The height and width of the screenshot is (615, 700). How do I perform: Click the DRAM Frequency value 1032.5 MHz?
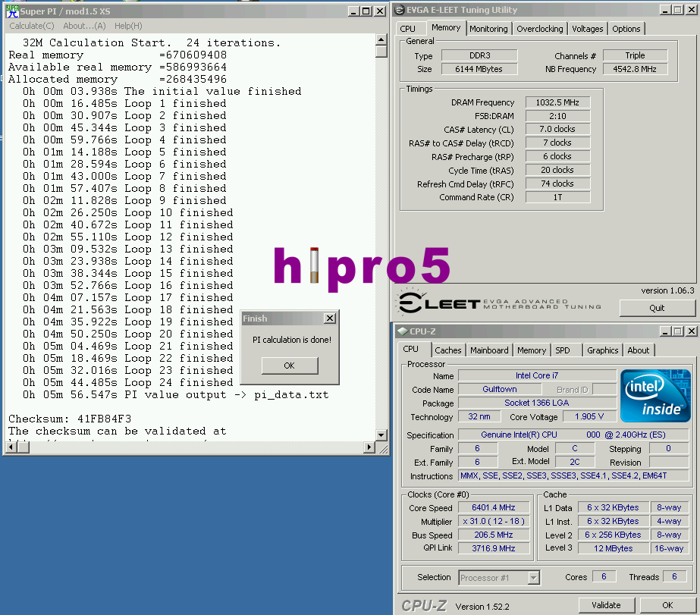point(557,102)
